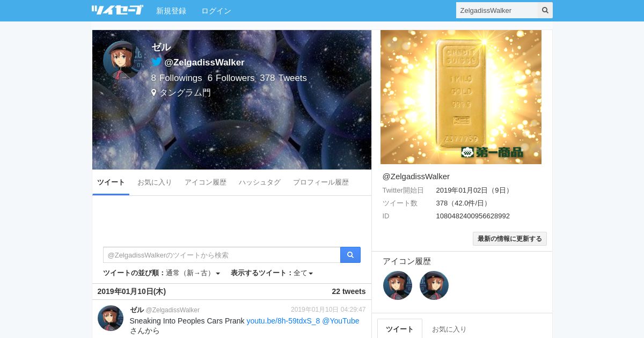This screenshot has width=644, height=338.
Task: Click the Twitter bird icon beside @ZelgadissWalker
Action: click(157, 62)
